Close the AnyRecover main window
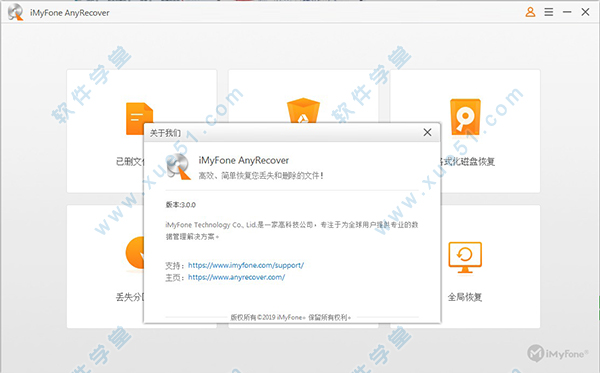Screen dimensions: 600x373 (x=585, y=12)
